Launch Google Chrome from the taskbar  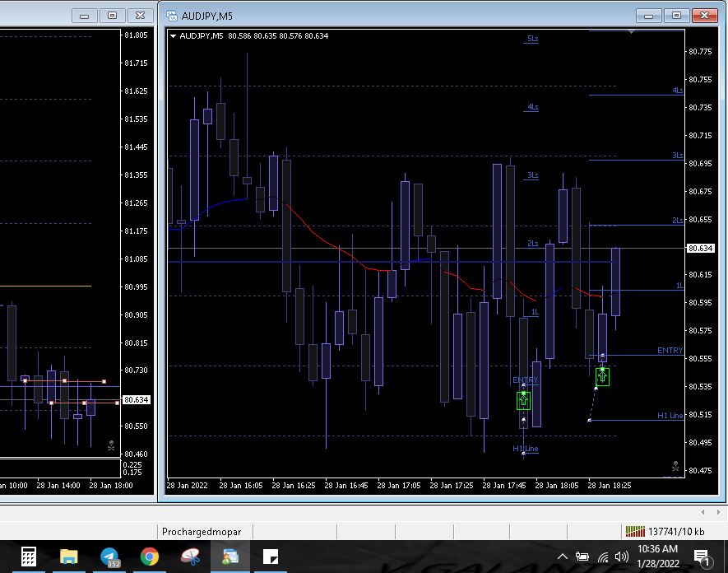point(149,557)
